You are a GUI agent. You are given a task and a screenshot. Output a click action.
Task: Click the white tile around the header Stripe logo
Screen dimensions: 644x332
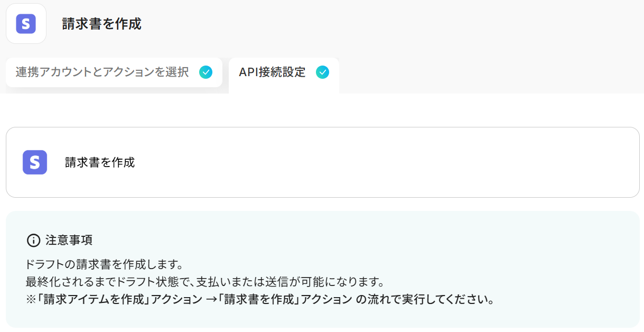click(26, 24)
